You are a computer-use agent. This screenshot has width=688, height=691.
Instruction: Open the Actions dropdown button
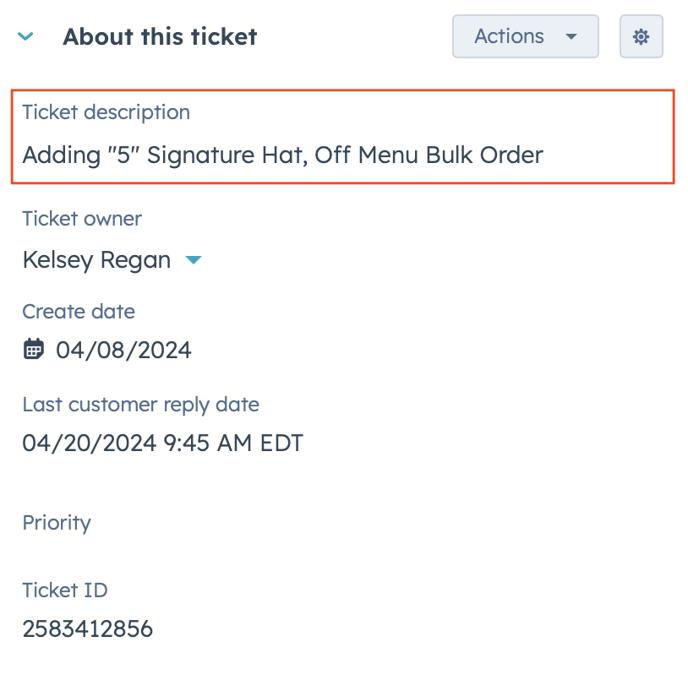click(x=525, y=37)
